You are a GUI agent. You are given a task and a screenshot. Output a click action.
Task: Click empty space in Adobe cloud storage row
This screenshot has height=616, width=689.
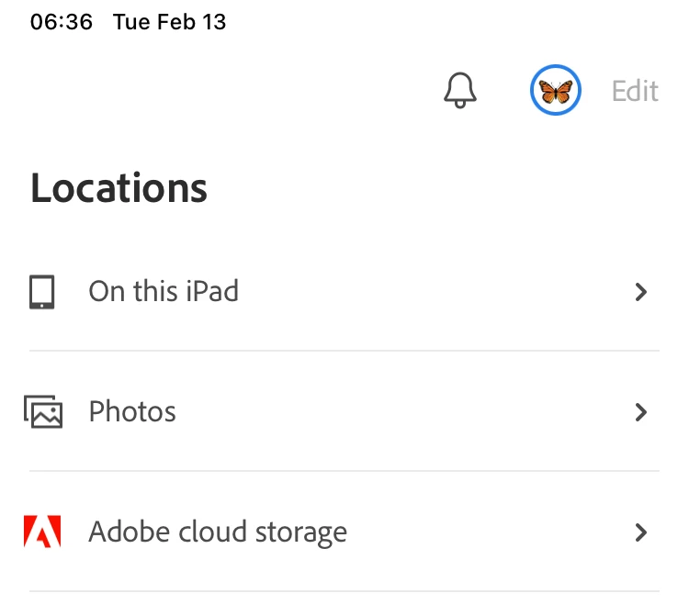(487, 532)
